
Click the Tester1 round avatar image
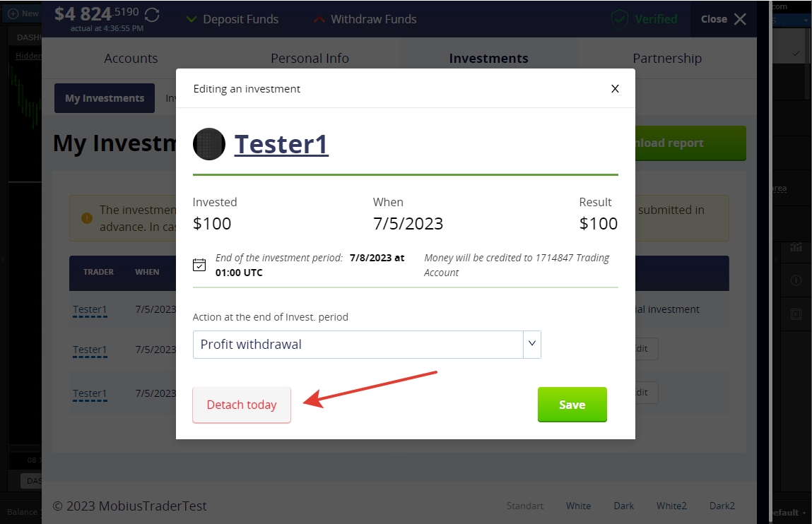(x=209, y=144)
